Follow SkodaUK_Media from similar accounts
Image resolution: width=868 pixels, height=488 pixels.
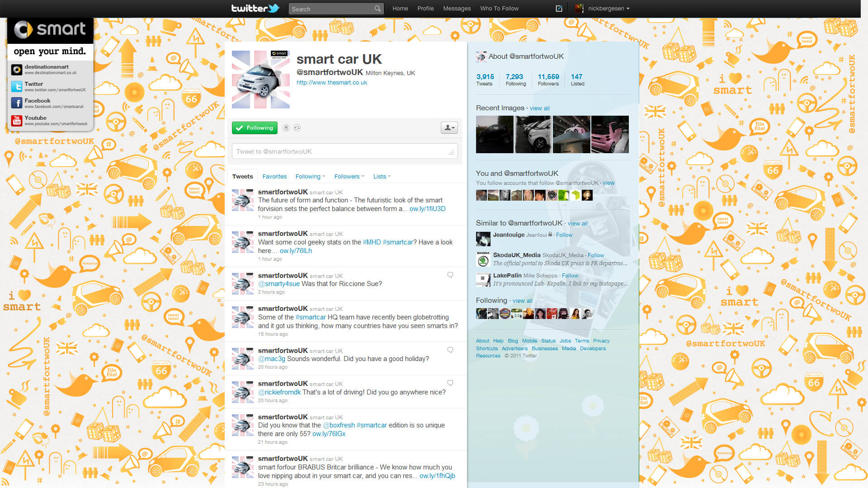(595, 255)
